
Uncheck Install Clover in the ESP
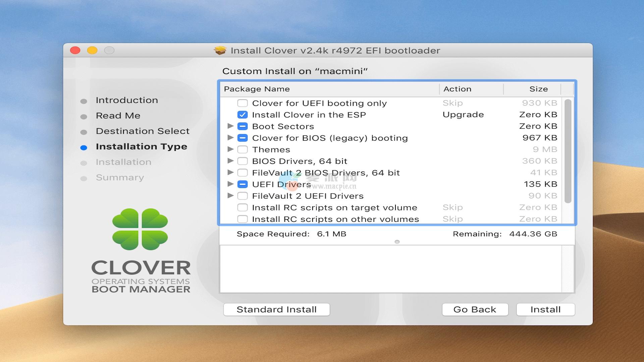[x=243, y=115]
